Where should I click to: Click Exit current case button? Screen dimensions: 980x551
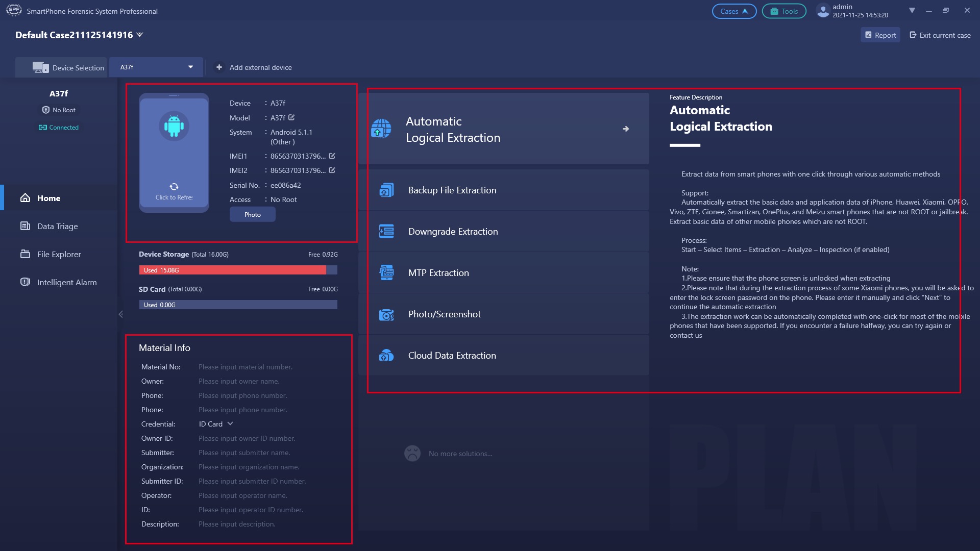(x=940, y=35)
